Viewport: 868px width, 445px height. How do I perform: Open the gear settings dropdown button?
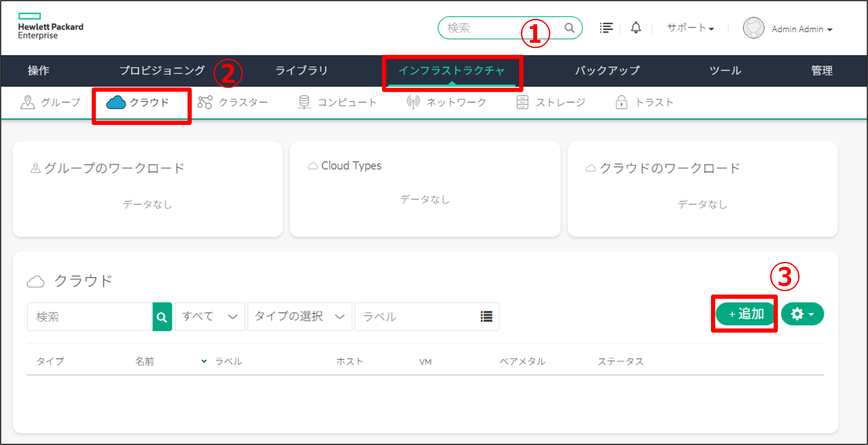pyautogui.click(x=802, y=314)
